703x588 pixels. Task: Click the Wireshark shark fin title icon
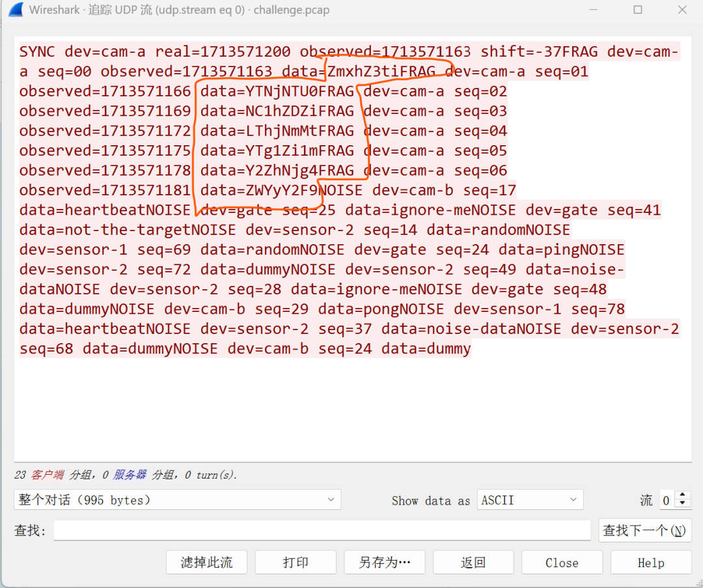tap(16, 10)
